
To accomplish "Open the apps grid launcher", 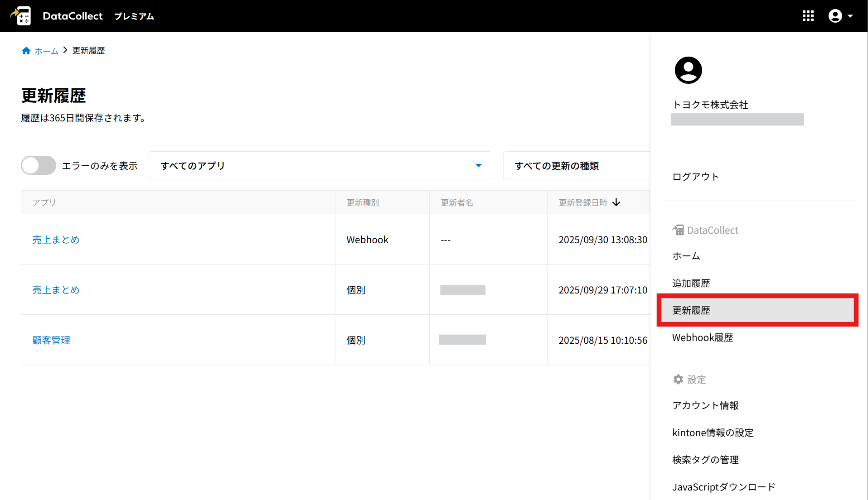I will pyautogui.click(x=808, y=16).
